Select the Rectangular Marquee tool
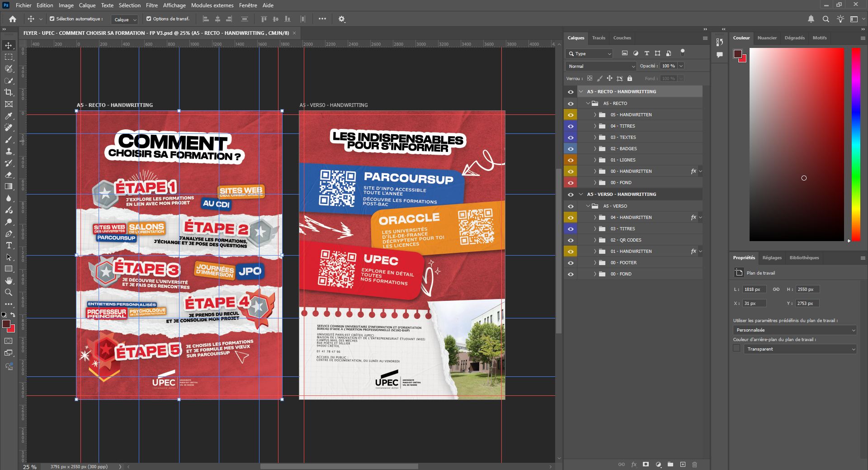 pyautogui.click(x=9, y=57)
